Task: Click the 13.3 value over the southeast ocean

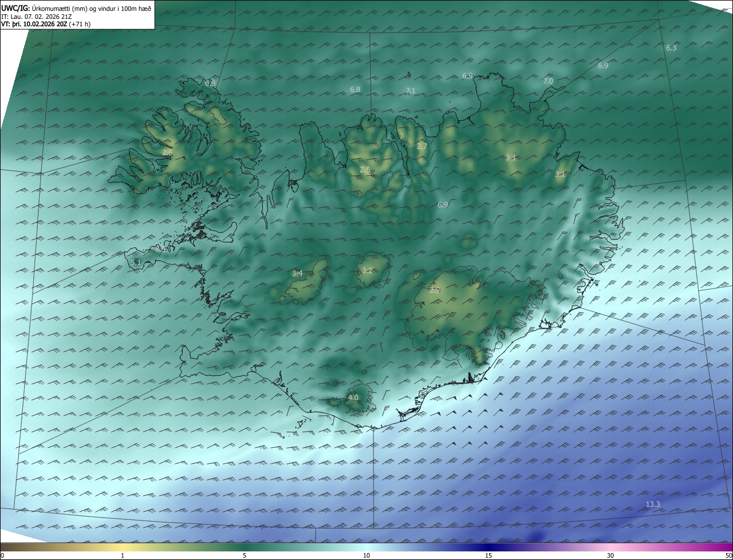Action: 653,504
